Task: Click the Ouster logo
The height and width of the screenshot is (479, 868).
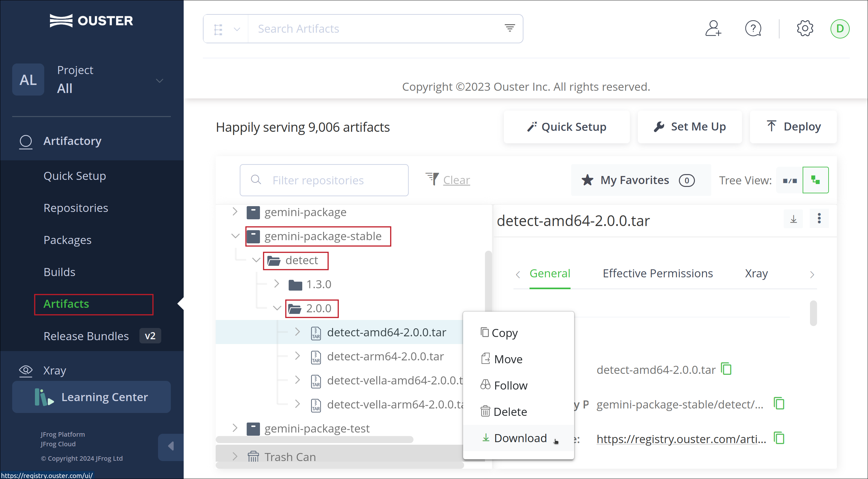Action: click(91, 21)
